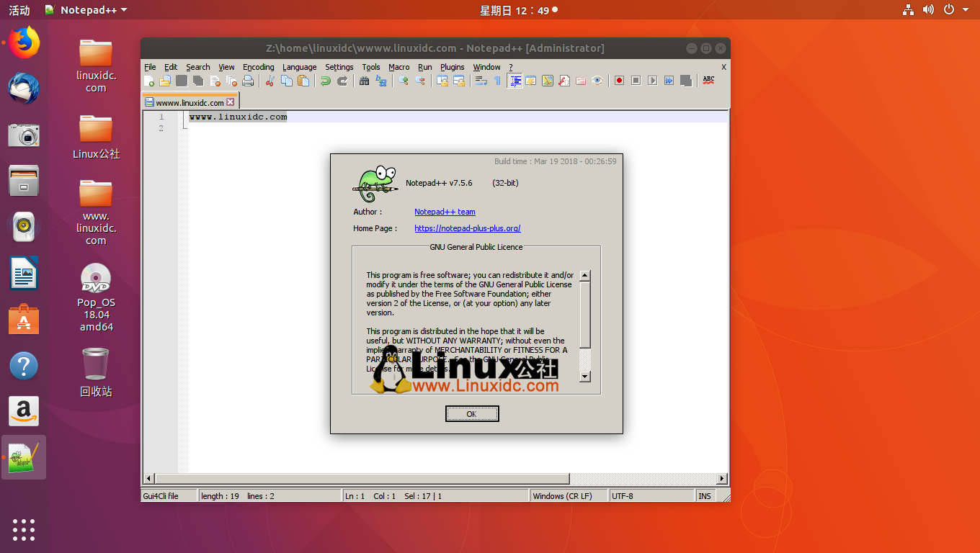The height and width of the screenshot is (553, 980).
Task: Open the Macro menu
Action: tap(398, 67)
